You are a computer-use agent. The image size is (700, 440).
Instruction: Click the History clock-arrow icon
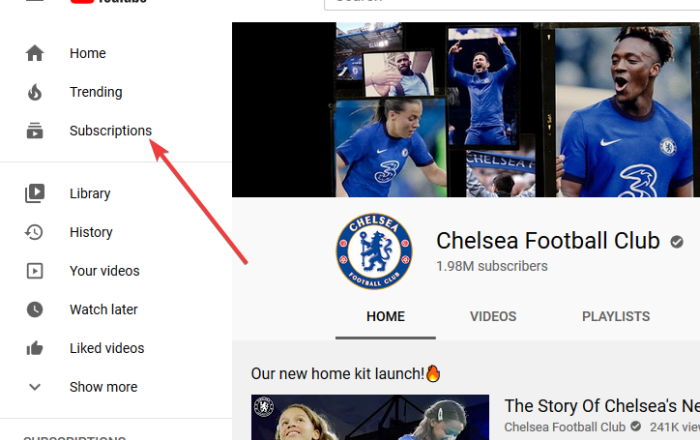(34, 232)
